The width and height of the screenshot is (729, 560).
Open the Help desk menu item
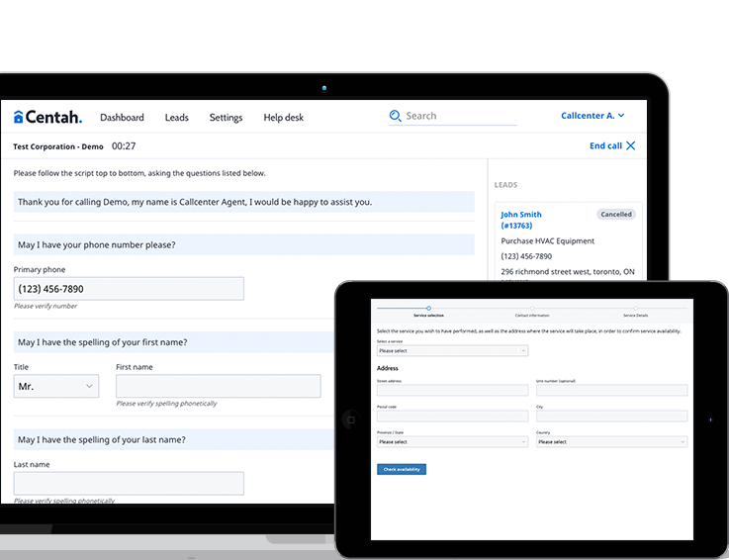pos(284,117)
